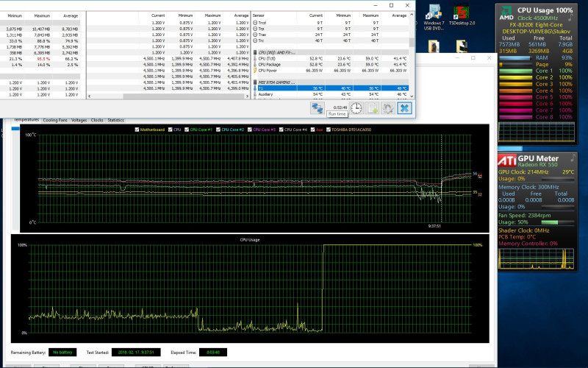Click the Maximum column header in sensor list
Screen dimensions: 588x368
coord(373,15)
